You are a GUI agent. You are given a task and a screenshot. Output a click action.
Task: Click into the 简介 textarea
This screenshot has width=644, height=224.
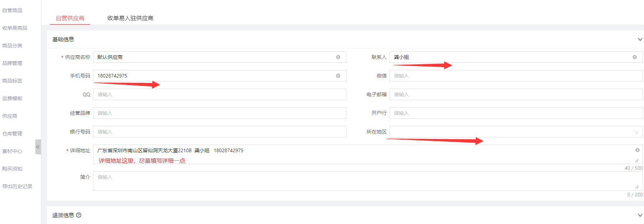363,181
